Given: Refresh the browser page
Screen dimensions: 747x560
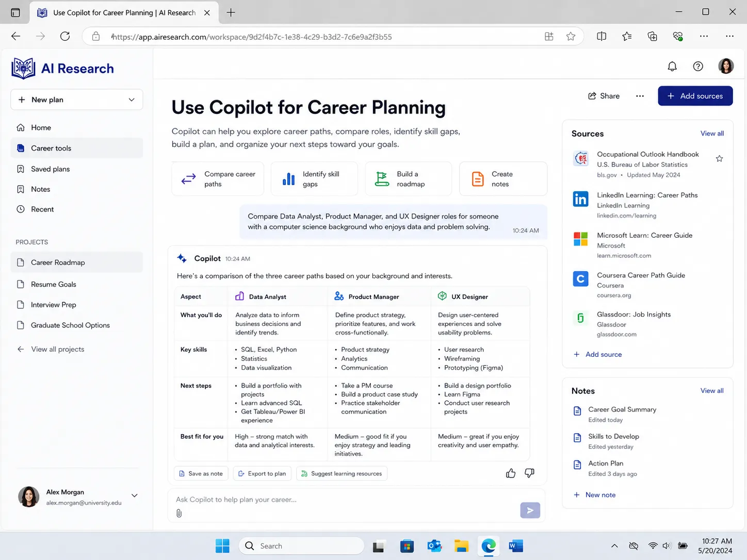Looking at the screenshot, I should (x=65, y=36).
